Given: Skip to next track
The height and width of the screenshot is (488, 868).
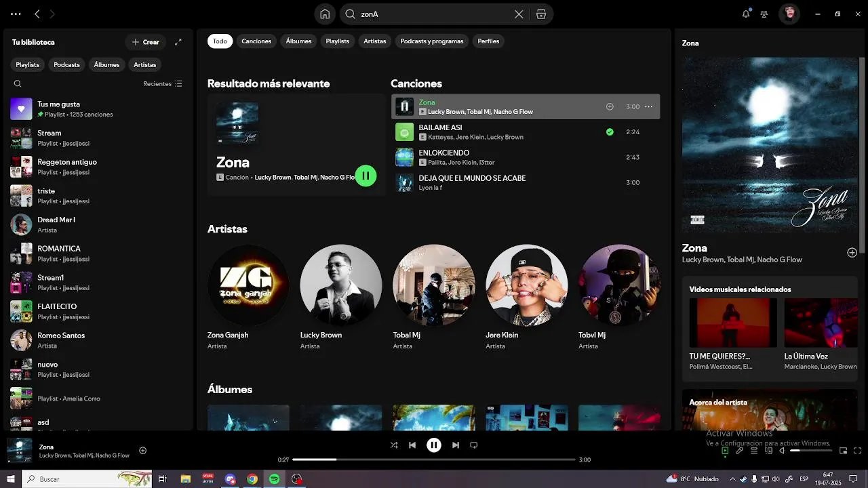Looking at the screenshot, I should pyautogui.click(x=456, y=445).
